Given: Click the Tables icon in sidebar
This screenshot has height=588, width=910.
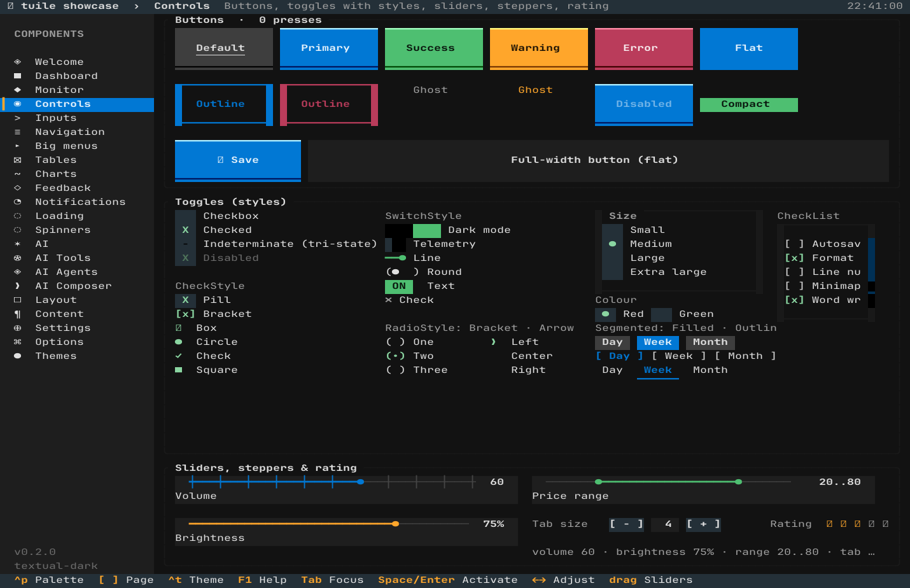Looking at the screenshot, I should pos(18,160).
